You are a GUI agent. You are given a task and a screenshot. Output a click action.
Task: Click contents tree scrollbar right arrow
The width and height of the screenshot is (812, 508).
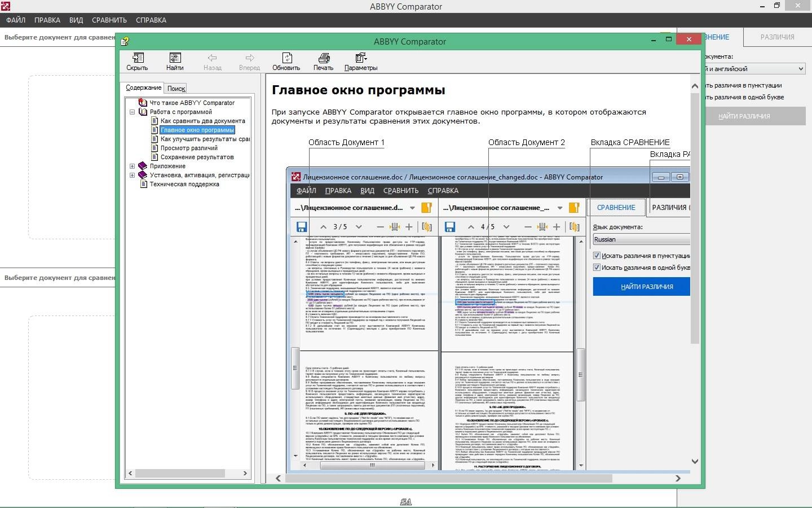click(245, 473)
